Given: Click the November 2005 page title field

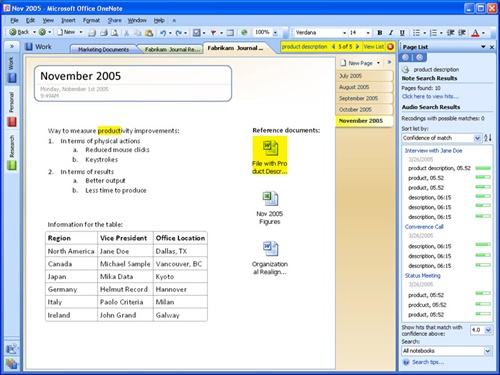Looking at the screenshot, I should pos(81,76).
